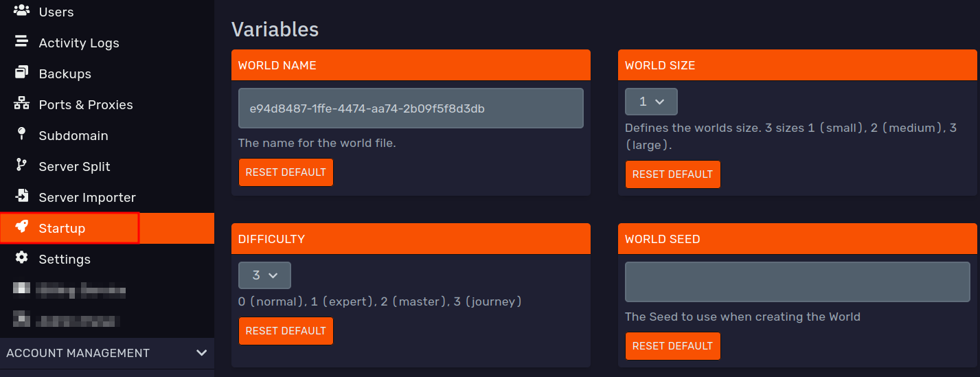The height and width of the screenshot is (377, 980).
Task: Reset World Size to default
Action: [x=672, y=174]
